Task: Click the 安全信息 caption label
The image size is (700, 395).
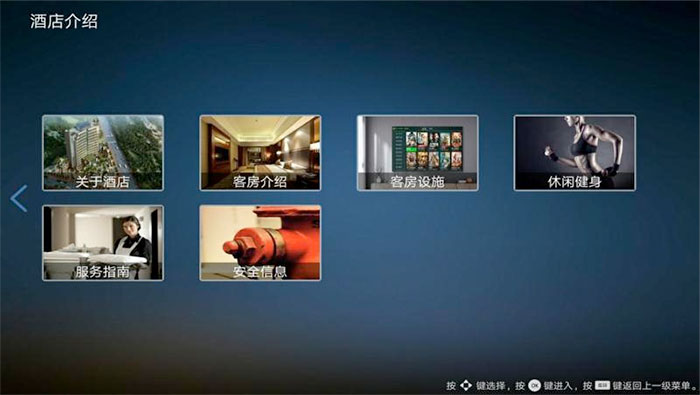Action: [260, 271]
